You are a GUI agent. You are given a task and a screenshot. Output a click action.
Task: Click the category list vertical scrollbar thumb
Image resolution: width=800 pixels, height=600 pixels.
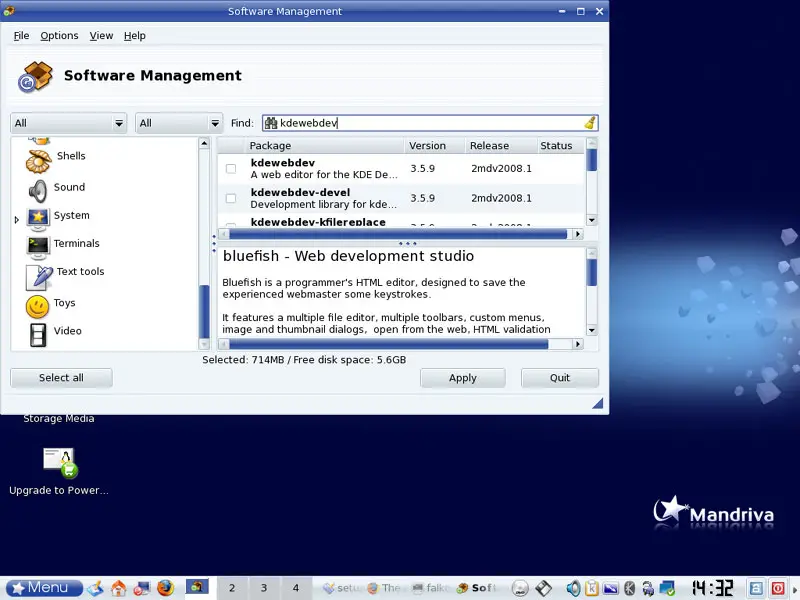[x=204, y=311]
